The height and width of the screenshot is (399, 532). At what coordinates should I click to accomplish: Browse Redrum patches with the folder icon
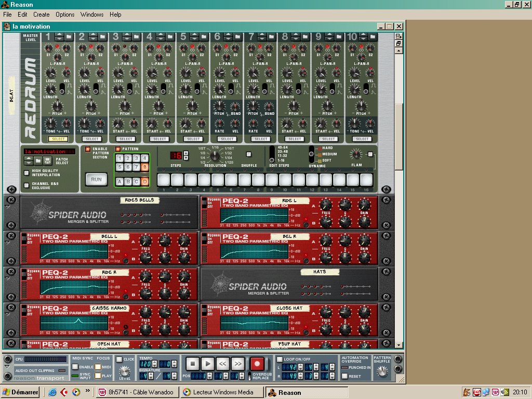tap(38, 160)
